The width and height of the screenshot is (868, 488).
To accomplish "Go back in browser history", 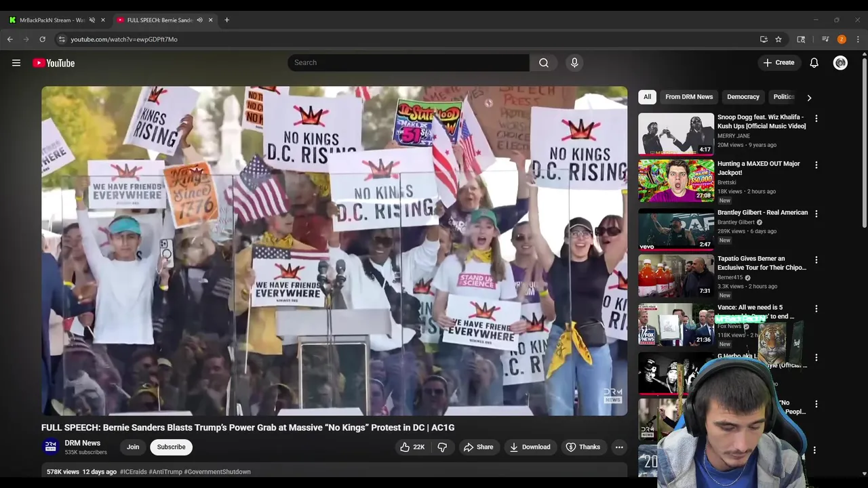I will point(10,39).
